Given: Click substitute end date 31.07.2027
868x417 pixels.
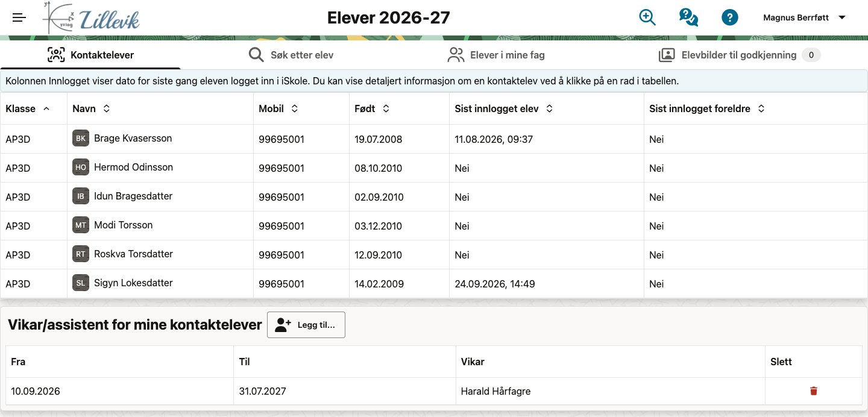Looking at the screenshot, I should [x=262, y=392].
